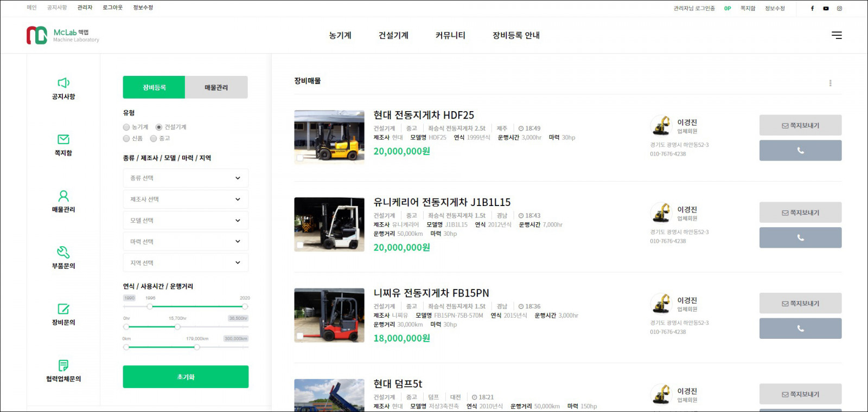This screenshot has width=868, height=412.
Task: Click the green 초기화 reset button
Action: tap(186, 377)
